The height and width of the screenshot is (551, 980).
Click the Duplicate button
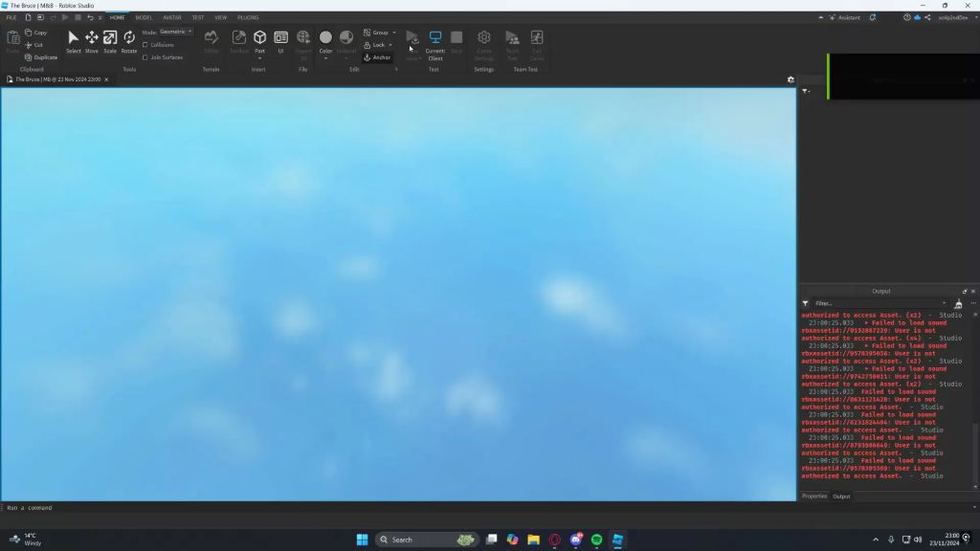point(41,57)
